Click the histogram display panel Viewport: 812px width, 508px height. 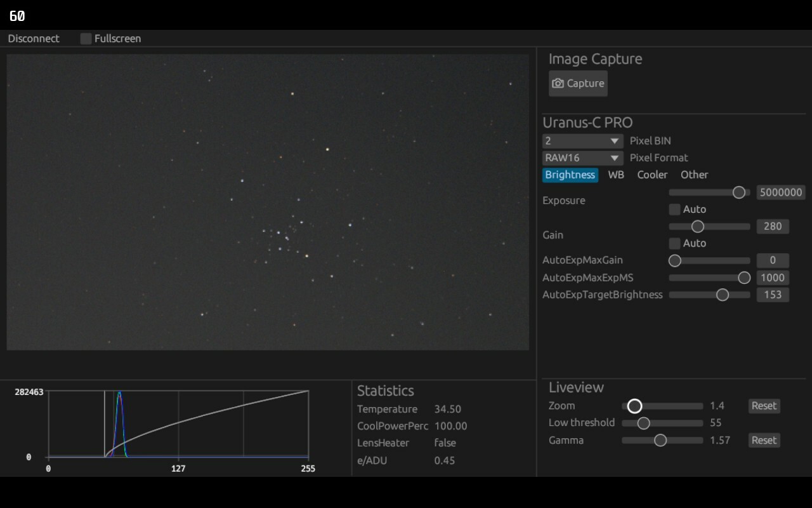(178, 425)
